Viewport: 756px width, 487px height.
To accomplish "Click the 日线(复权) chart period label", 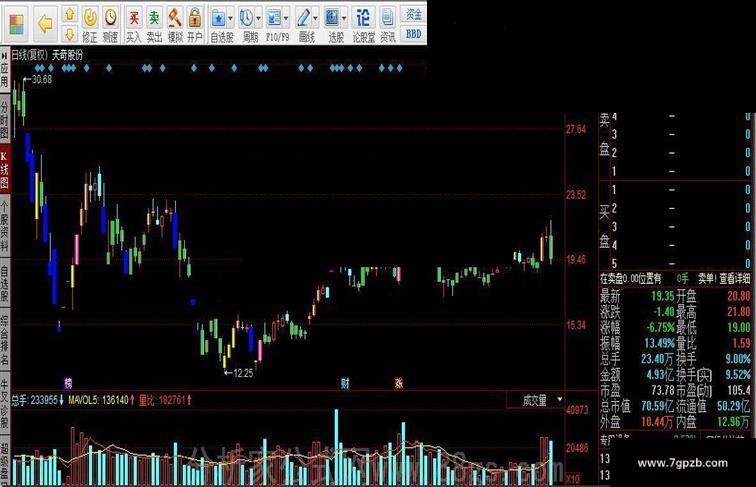I will (x=29, y=54).
